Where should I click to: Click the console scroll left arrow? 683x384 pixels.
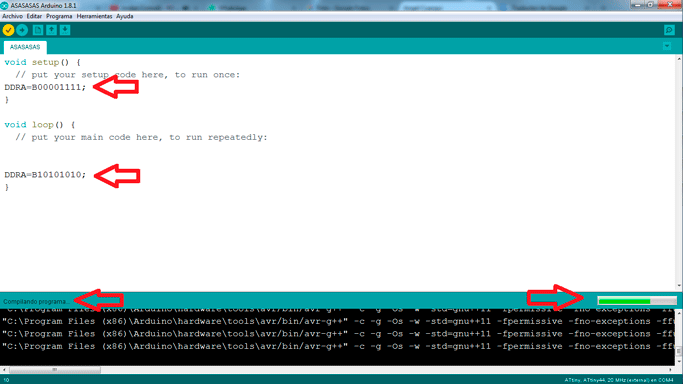pyautogui.click(x=4, y=370)
